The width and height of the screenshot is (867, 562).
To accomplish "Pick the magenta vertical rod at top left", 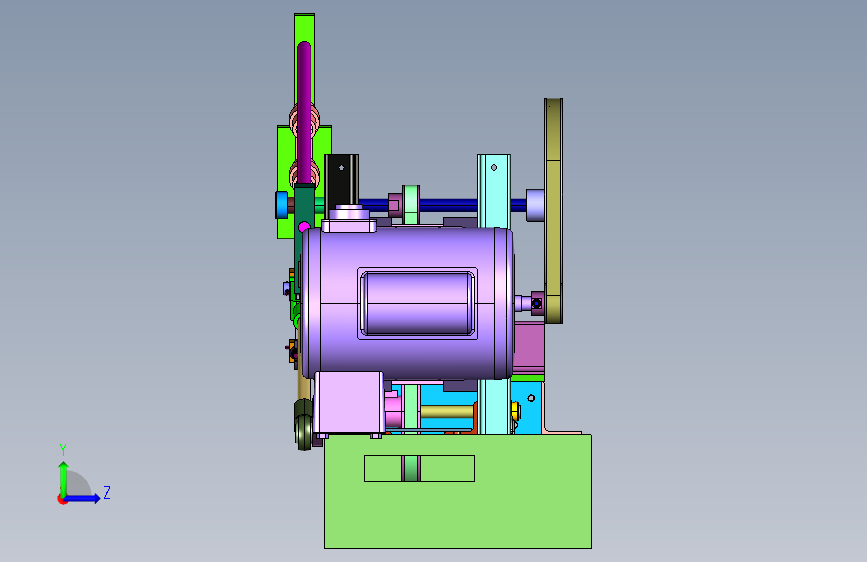I will (304, 113).
